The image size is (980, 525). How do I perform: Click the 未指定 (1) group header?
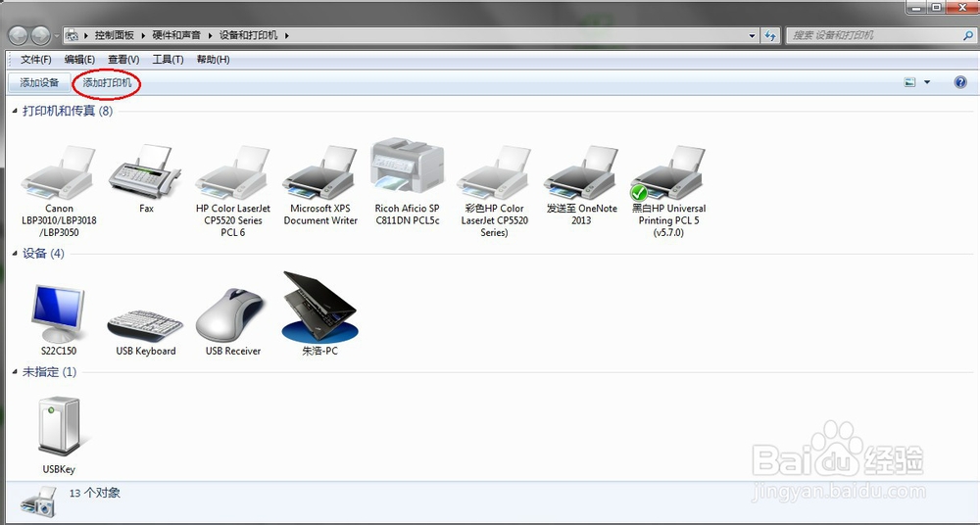coord(49,372)
